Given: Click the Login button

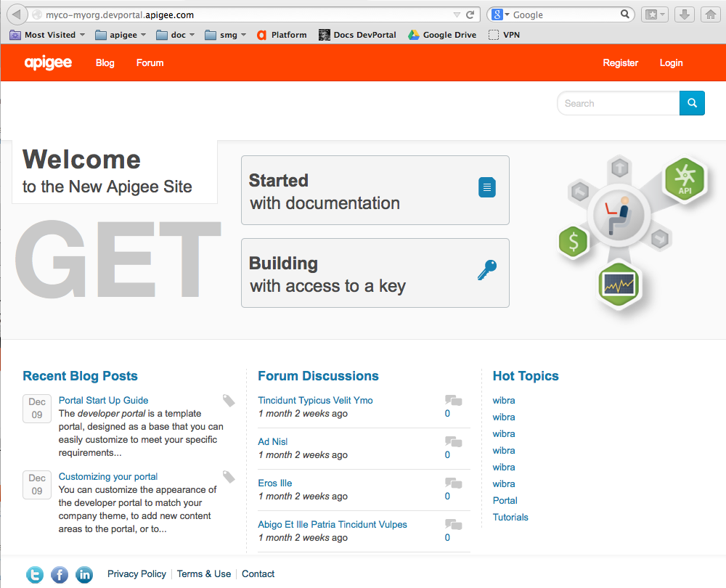Looking at the screenshot, I should 671,63.
